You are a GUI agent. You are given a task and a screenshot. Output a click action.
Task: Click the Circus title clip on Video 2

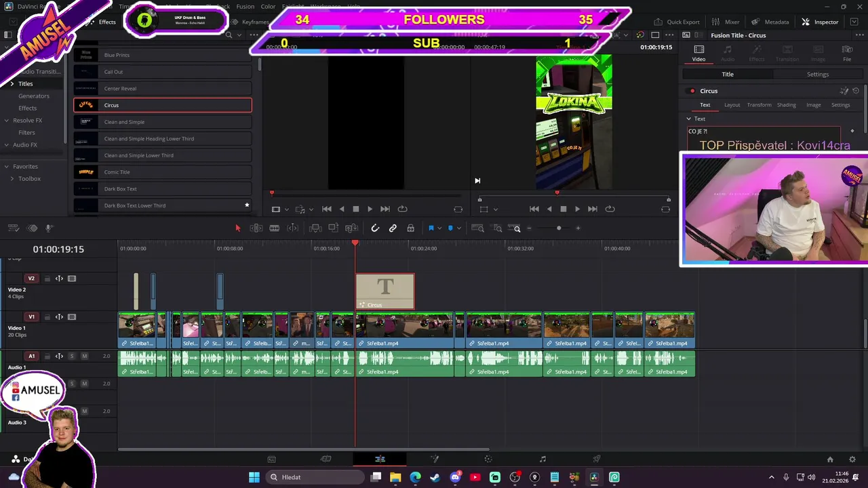click(385, 291)
